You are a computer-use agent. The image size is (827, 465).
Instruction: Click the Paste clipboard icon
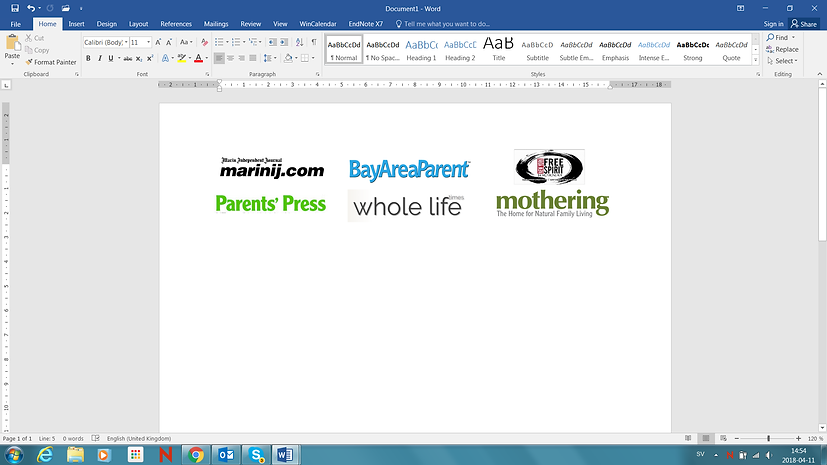(x=12, y=42)
